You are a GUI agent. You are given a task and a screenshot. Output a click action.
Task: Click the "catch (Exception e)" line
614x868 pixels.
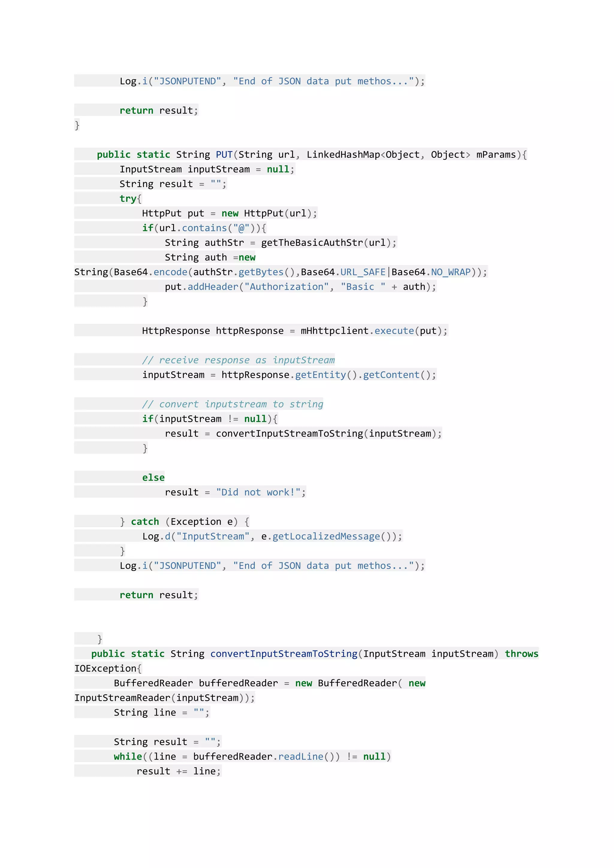(x=185, y=522)
